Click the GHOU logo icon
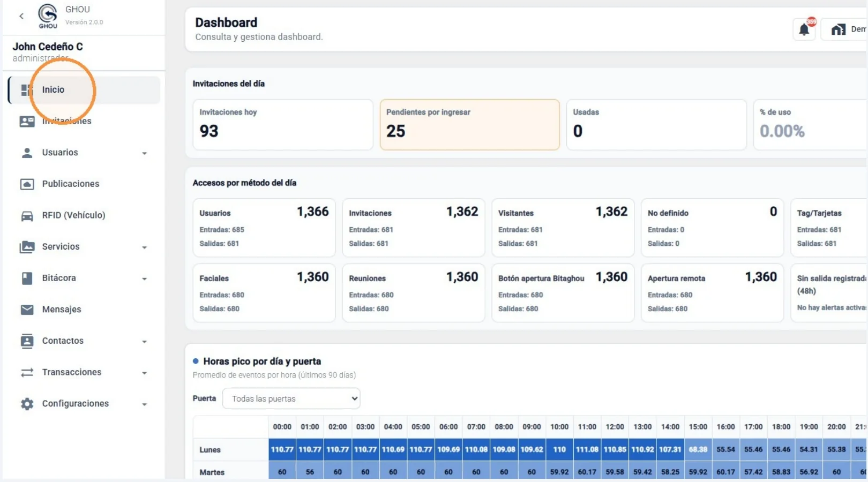Viewport: 868px width, 482px height. point(48,16)
